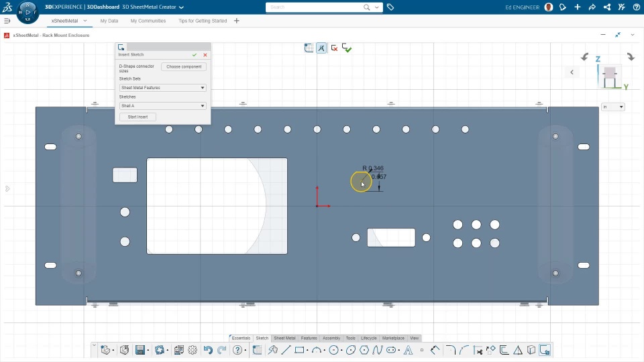Click the Undo arrow

coord(208,350)
